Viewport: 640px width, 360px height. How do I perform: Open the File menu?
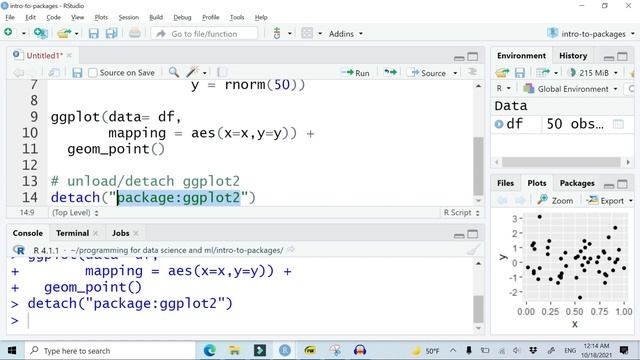click(x=10, y=18)
